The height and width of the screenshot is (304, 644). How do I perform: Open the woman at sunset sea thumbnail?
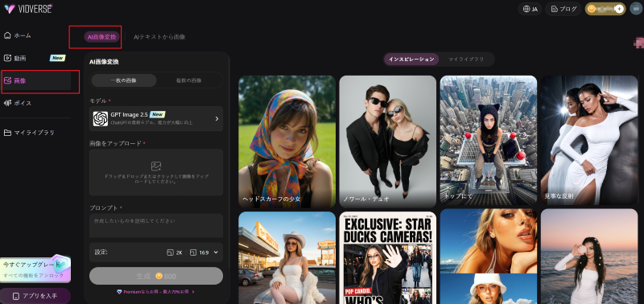pyautogui.click(x=589, y=257)
